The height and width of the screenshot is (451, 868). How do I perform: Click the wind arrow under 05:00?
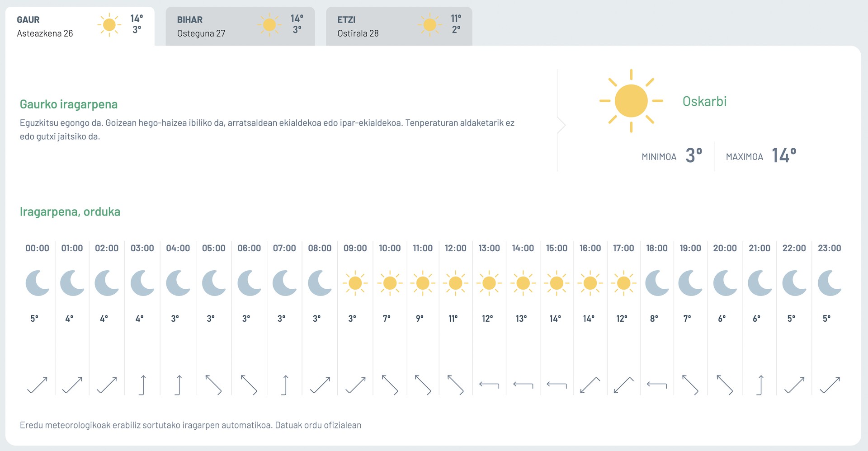click(213, 385)
